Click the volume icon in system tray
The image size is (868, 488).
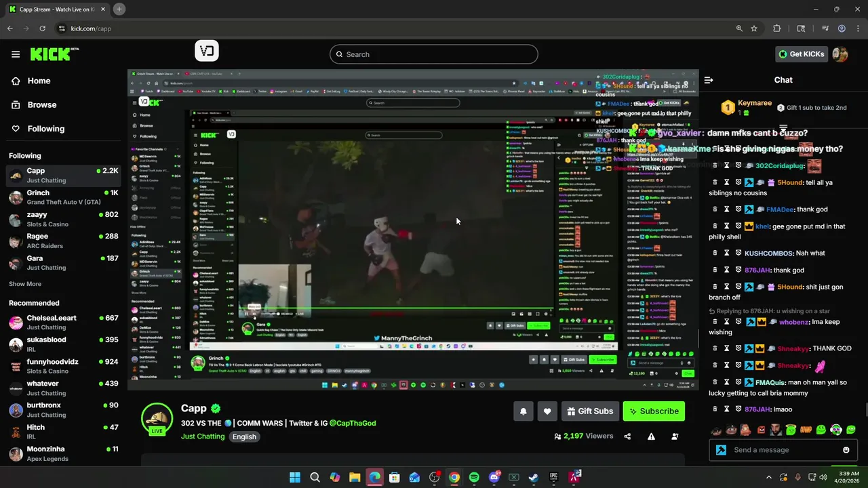823,477
